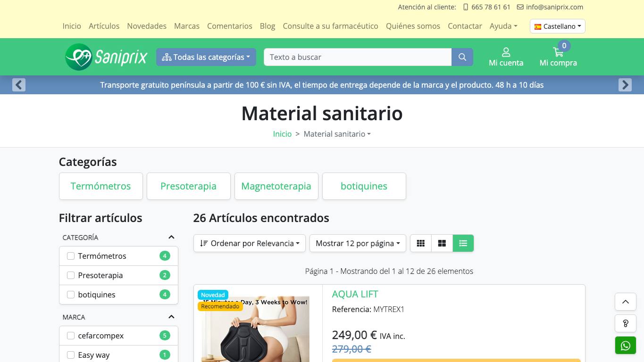Click Inicio breadcrumb link

tap(282, 134)
